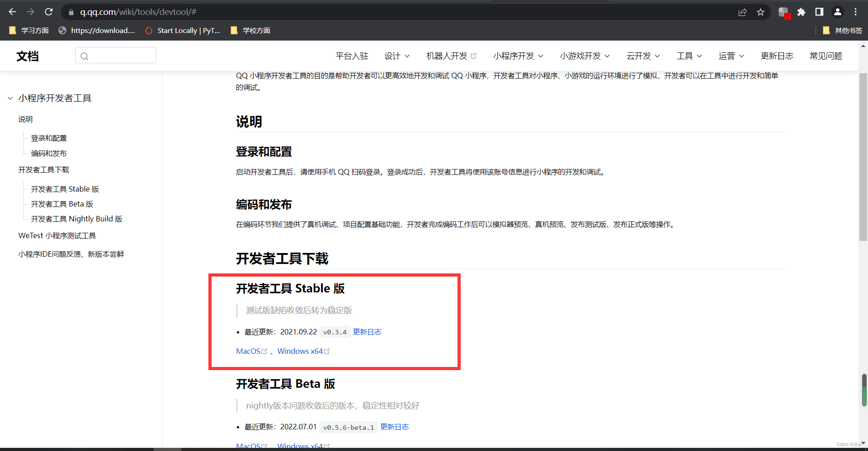Select 开发者工具 Nightly Build 版 in sidebar
The height and width of the screenshot is (451, 868).
77,219
